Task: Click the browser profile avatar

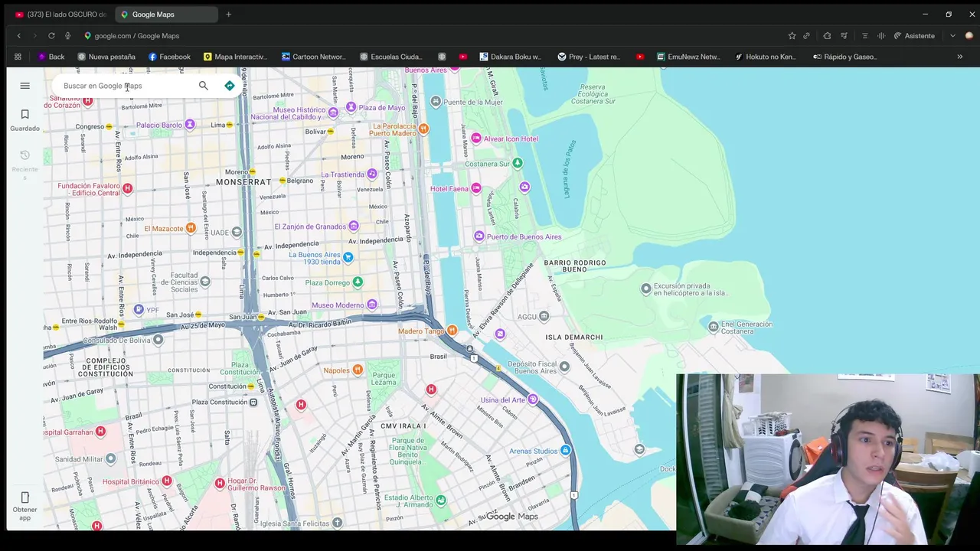Action: 969,36
